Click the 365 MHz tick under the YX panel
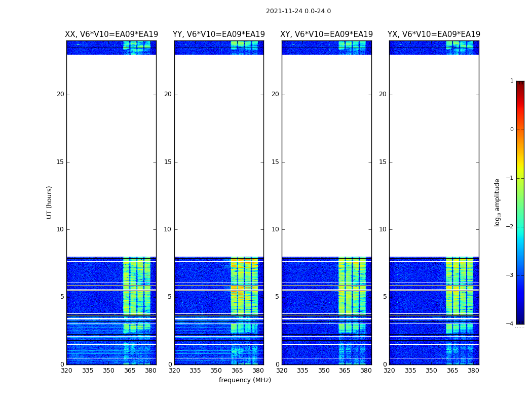This screenshot has height=405, width=532. (x=452, y=371)
